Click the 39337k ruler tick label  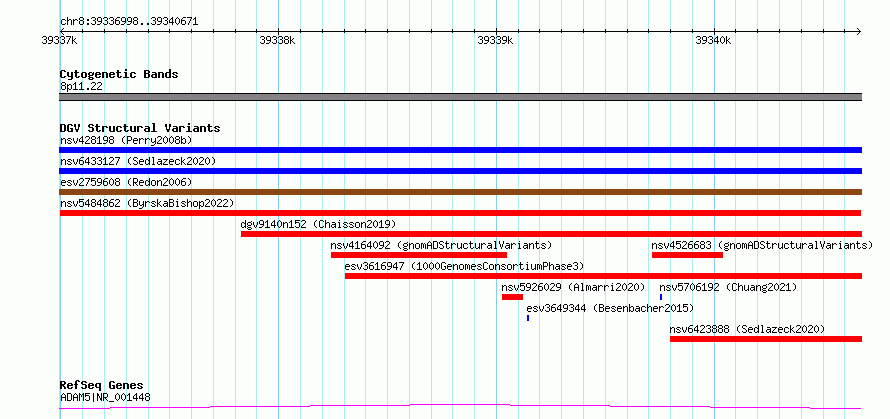(x=60, y=40)
